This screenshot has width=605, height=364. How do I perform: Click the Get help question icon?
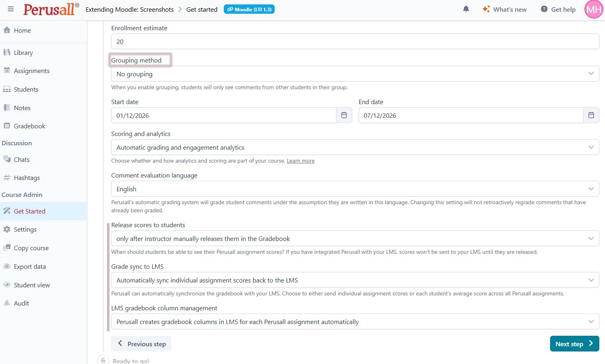pyautogui.click(x=544, y=9)
